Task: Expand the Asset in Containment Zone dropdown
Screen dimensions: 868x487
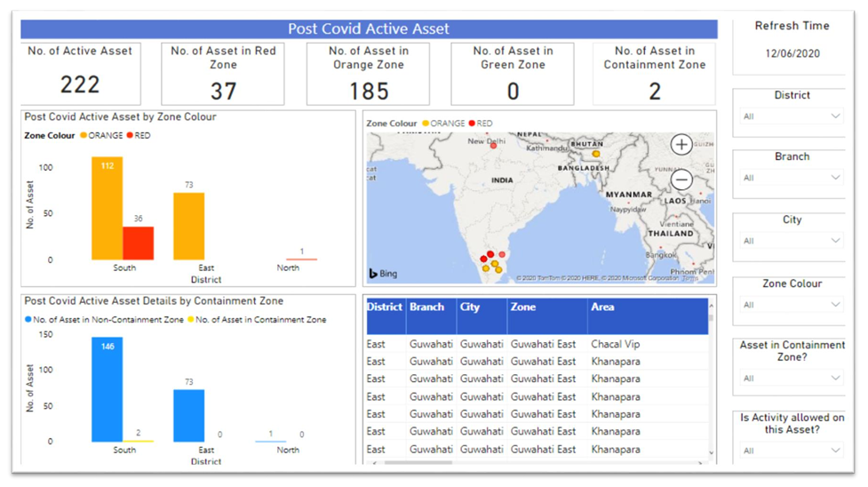Action: [792, 379]
